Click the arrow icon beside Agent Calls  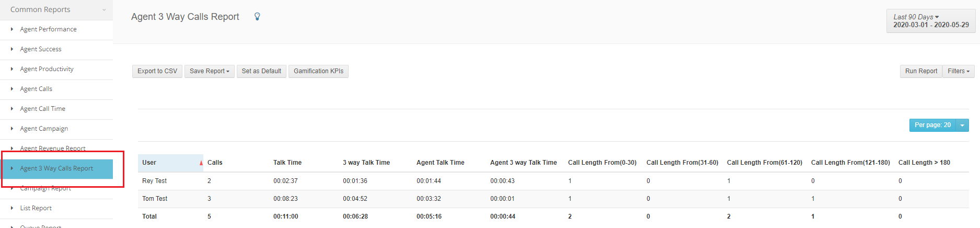click(x=12, y=89)
